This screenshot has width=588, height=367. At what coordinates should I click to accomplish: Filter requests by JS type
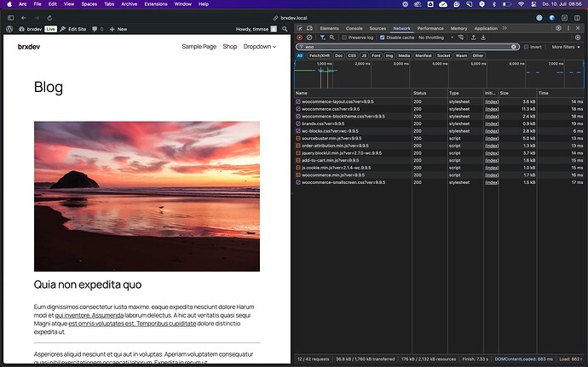[x=364, y=55]
